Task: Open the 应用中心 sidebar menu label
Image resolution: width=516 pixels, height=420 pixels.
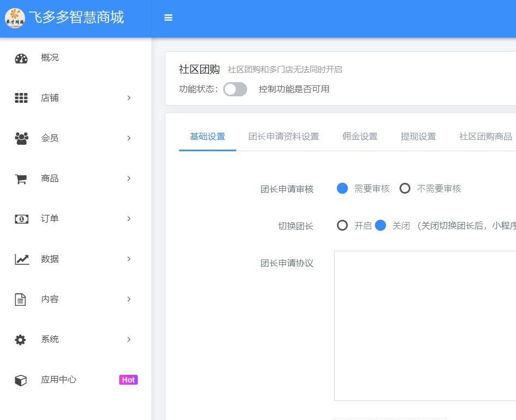Action: (x=59, y=380)
